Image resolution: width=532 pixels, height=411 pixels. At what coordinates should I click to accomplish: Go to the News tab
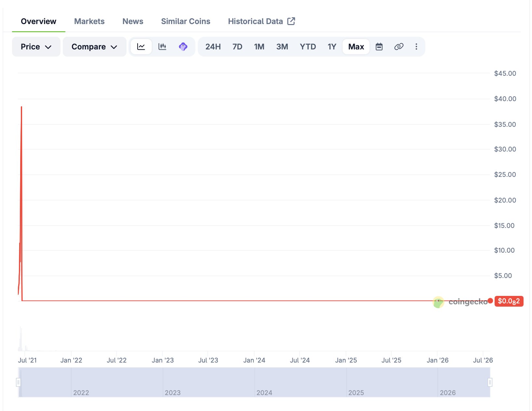pos(133,21)
